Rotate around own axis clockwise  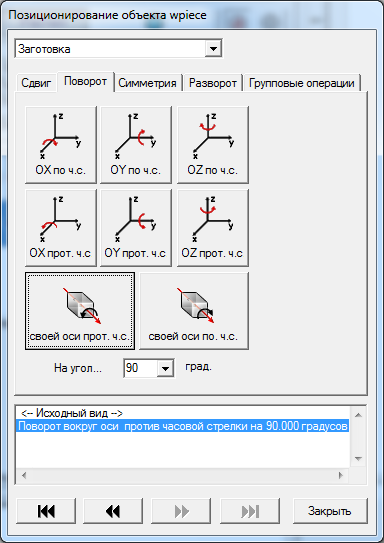pos(194,311)
